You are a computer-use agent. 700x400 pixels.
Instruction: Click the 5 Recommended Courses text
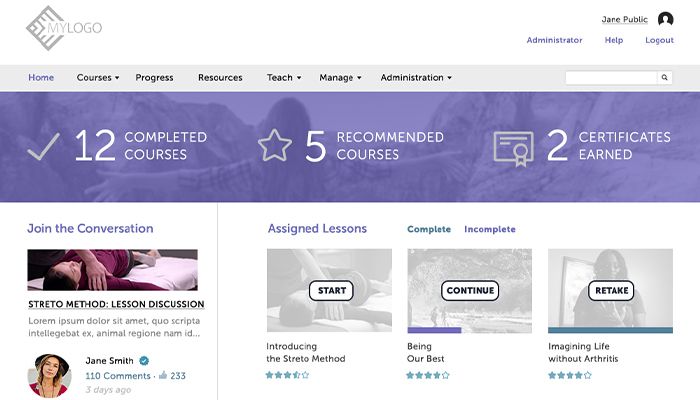(x=375, y=146)
